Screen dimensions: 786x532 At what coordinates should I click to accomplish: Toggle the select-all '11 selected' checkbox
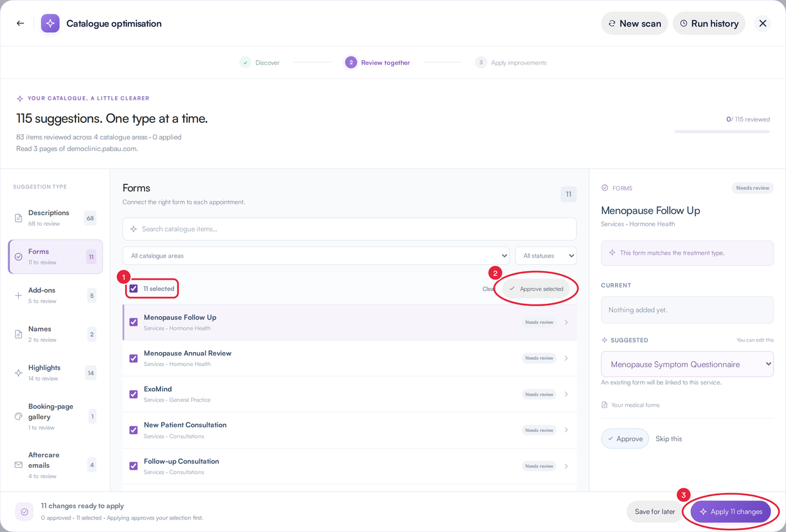tap(133, 289)
